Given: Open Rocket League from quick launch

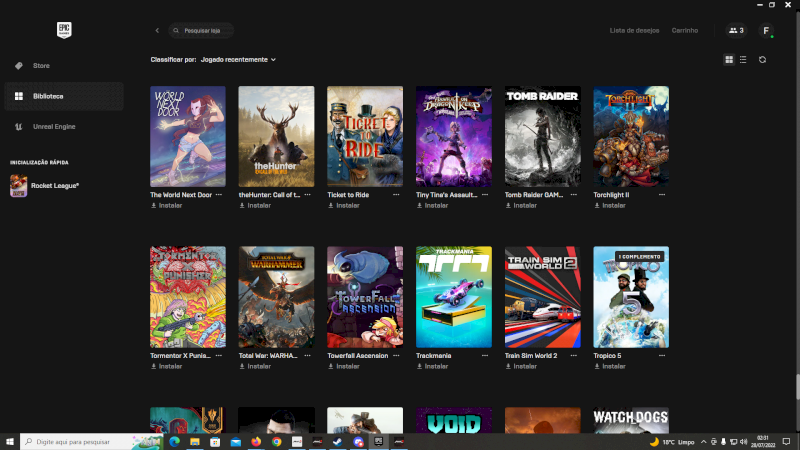Looking at the screenshot, I should 54,185.
